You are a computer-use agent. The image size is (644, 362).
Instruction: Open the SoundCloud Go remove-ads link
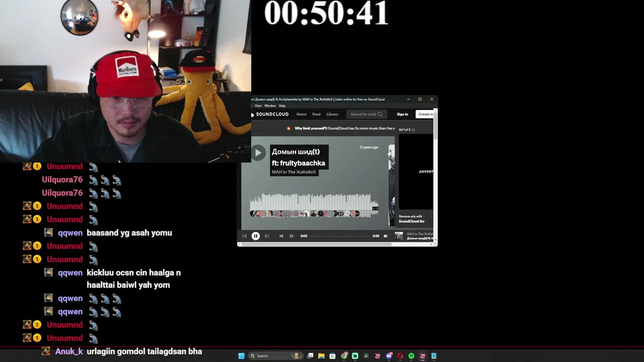412,221
